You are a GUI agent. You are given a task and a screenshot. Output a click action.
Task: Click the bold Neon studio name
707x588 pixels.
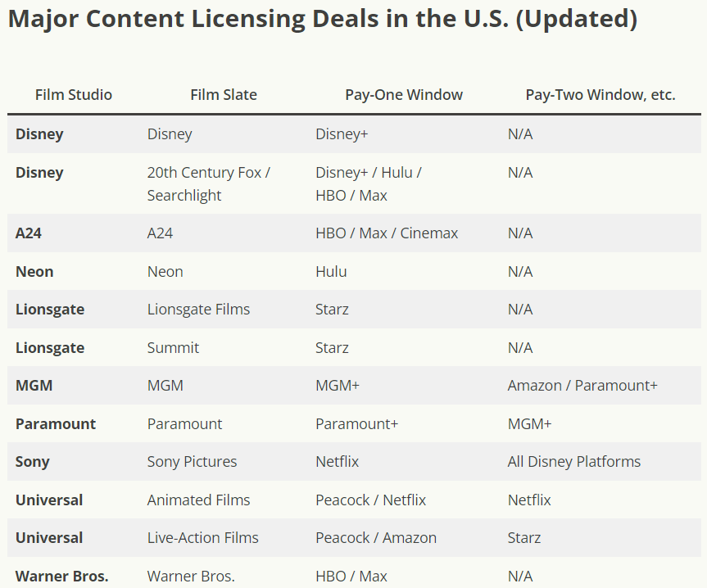pos(34,272)
